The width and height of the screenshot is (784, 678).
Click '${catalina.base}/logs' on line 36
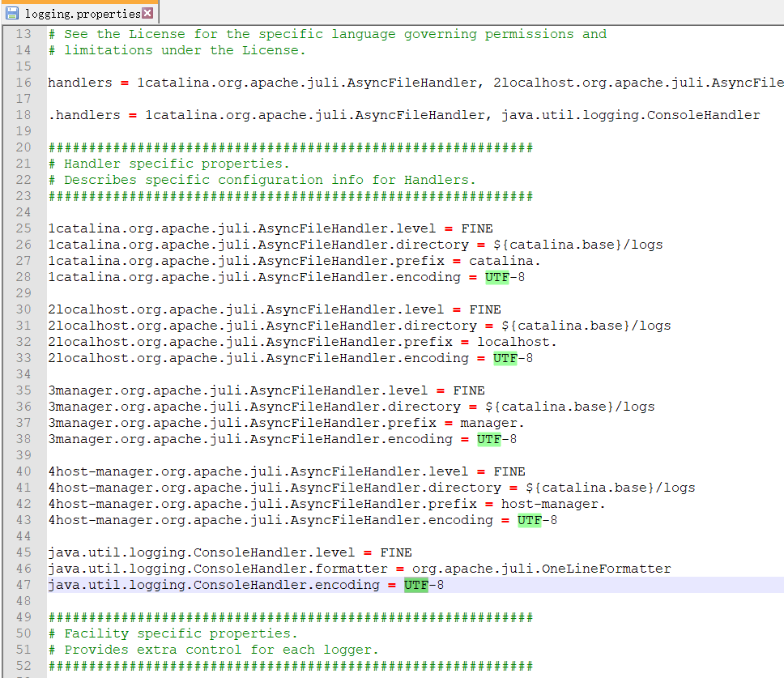570,407
